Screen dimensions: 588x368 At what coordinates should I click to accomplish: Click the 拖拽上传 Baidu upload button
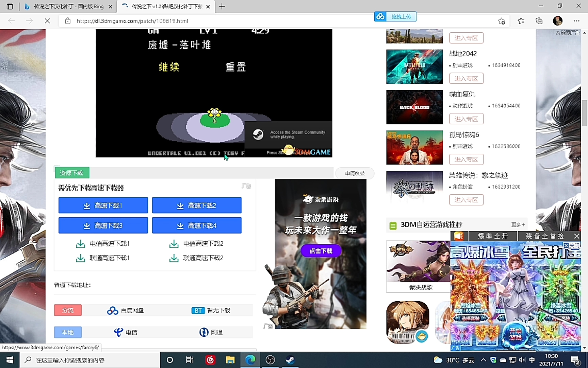pyautogui.click(x=395, y=16)
